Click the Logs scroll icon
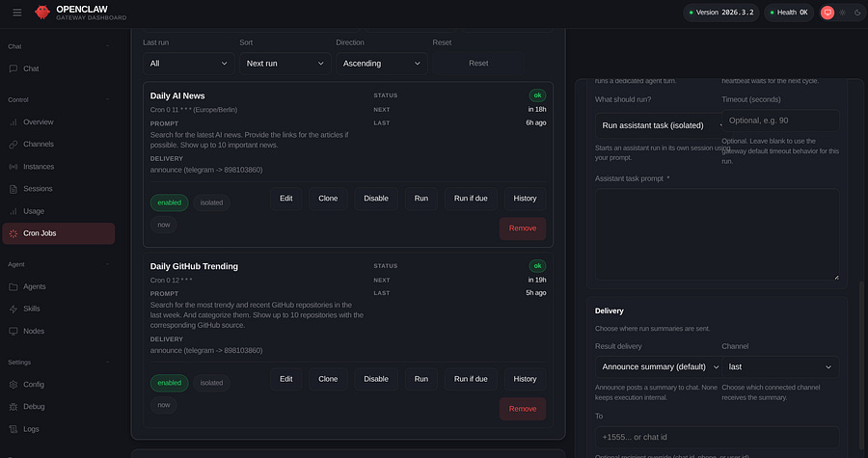 coord(14,429)
